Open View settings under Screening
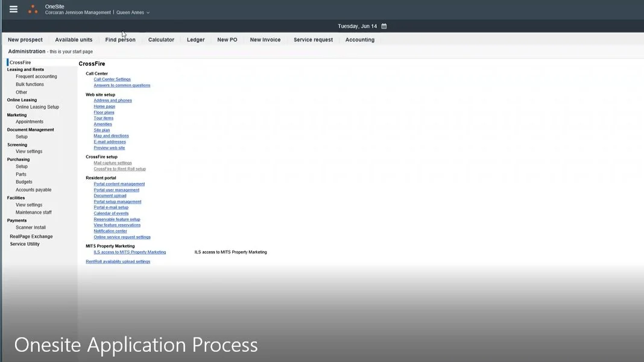The height and width of the screenshot is (362, 644). 29,151
